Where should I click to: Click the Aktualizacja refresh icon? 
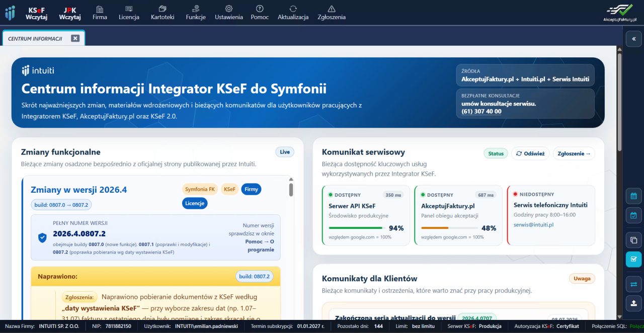(293, 13)
